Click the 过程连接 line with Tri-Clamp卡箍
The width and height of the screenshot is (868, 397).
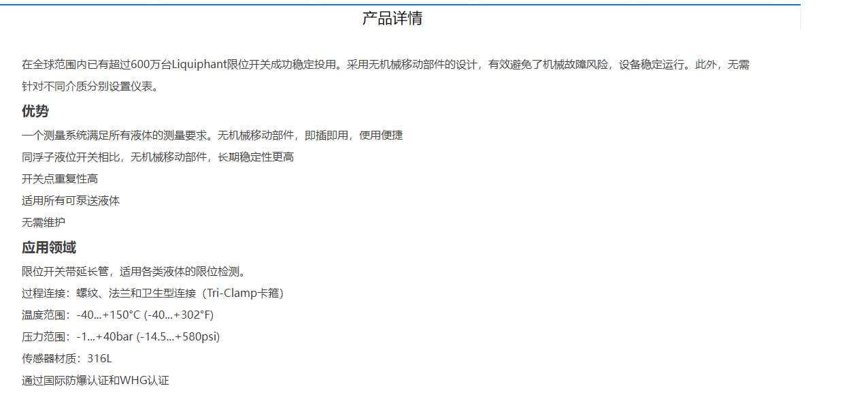[x=153, y=293]
